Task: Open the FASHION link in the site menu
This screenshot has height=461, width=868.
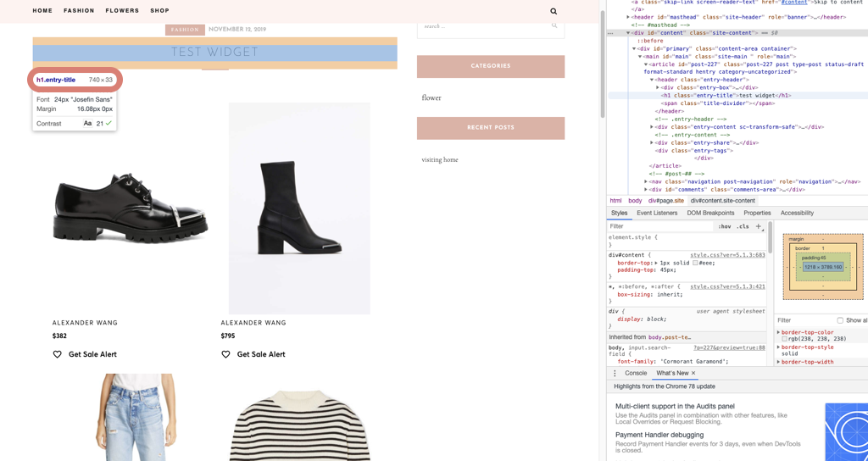Action: click(79, 11)
